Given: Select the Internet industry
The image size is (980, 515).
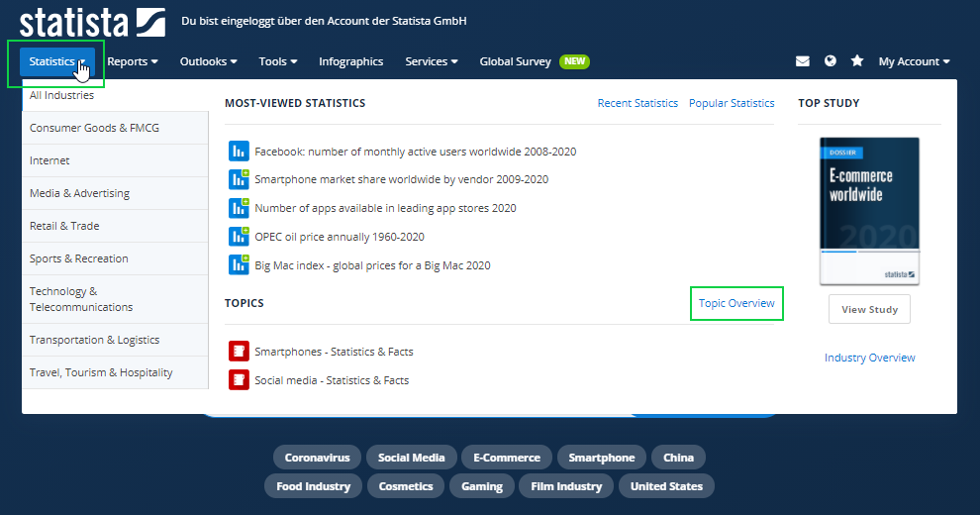Looking at the screenshot, I should [115, 160].
